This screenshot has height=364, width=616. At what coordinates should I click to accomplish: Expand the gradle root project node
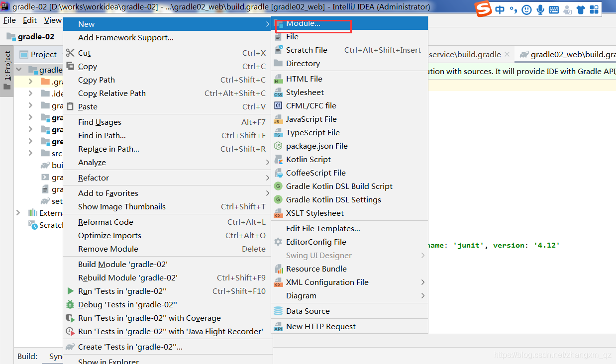[x=19, y=70]
